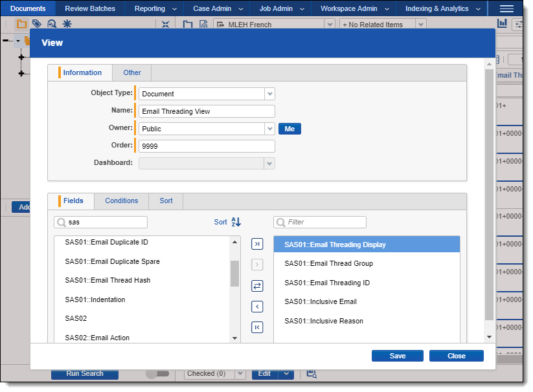533x392 pixels.
Task: Open the Object Type dropdown
Action: pos(269,94)
